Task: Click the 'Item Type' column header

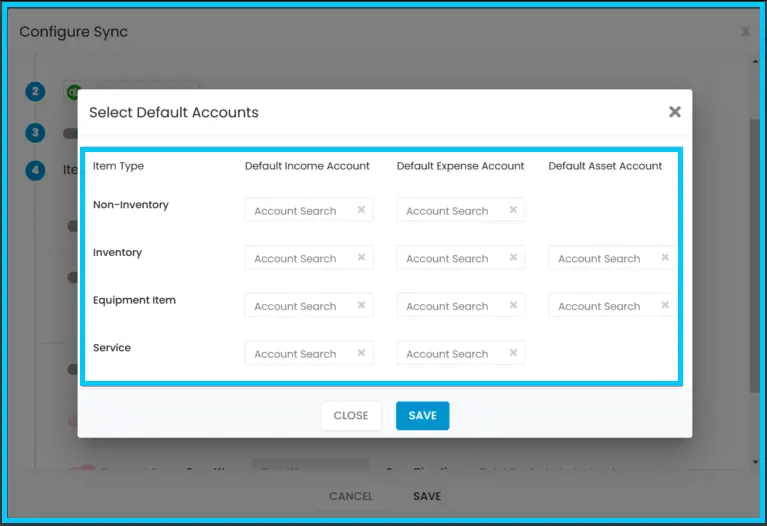Action: [x=118, y=166]
